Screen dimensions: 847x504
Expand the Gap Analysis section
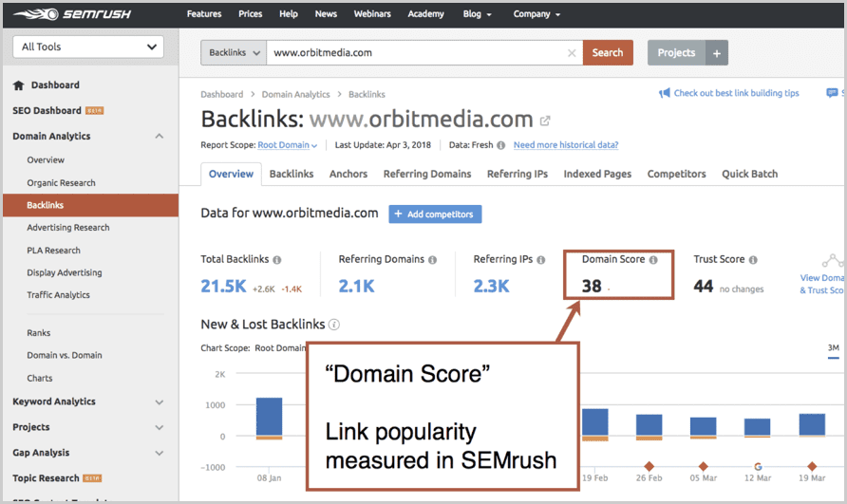160,453
